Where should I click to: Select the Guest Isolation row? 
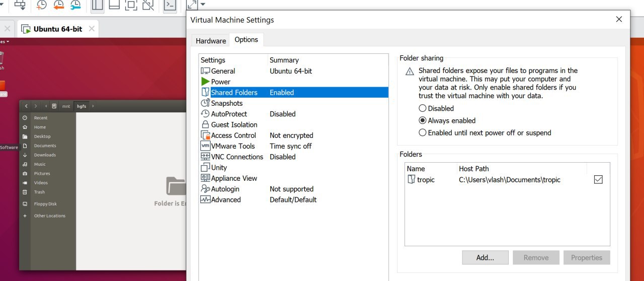click(x=294, y=124)
